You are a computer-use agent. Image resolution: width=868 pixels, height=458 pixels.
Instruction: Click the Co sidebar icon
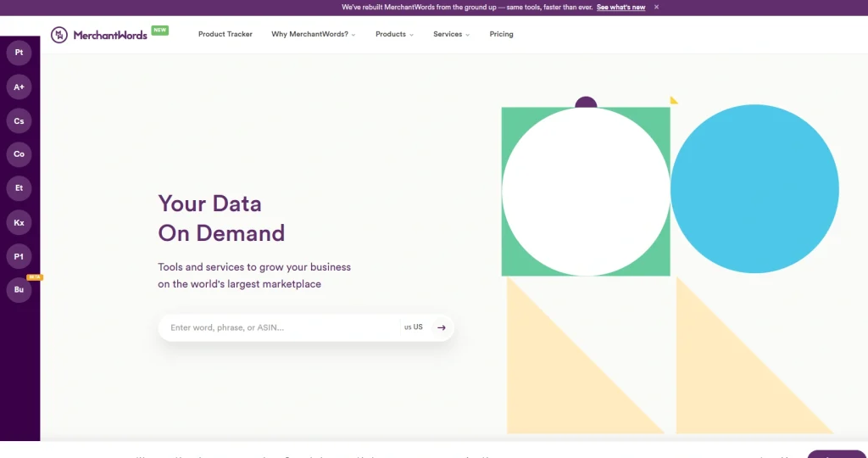(19, 154)
